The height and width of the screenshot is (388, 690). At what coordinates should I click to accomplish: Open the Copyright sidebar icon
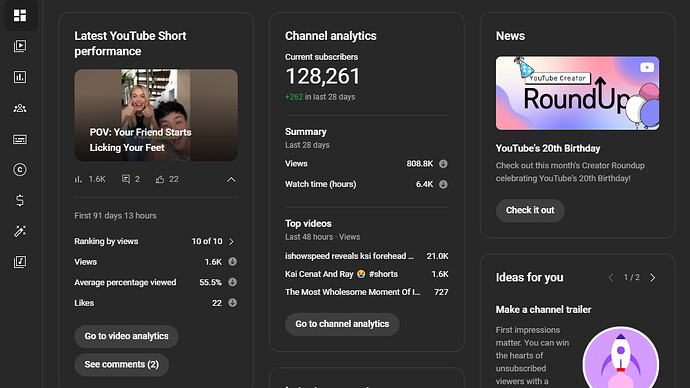(x=20, y=170)
